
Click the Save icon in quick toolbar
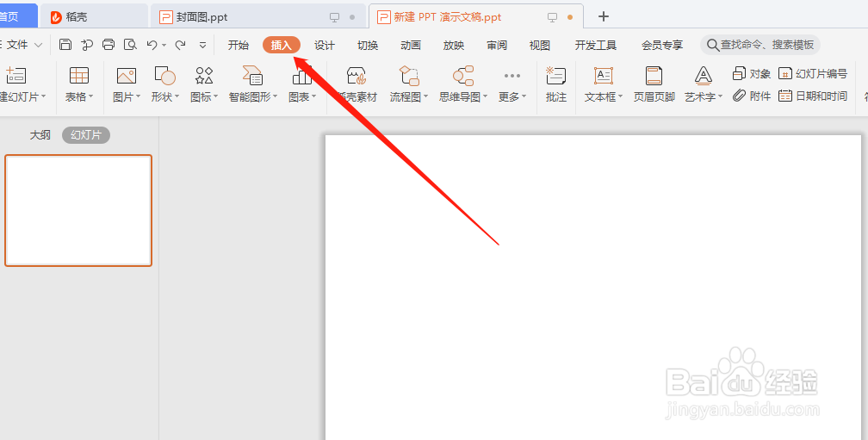click(x=65, y=45)
